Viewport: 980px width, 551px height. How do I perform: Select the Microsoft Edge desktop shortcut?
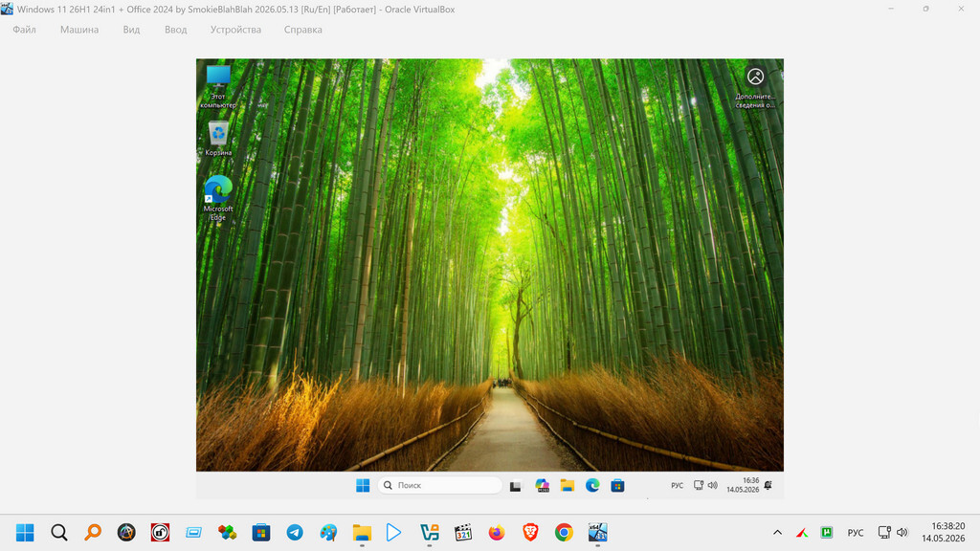click(x=218, y=198)
